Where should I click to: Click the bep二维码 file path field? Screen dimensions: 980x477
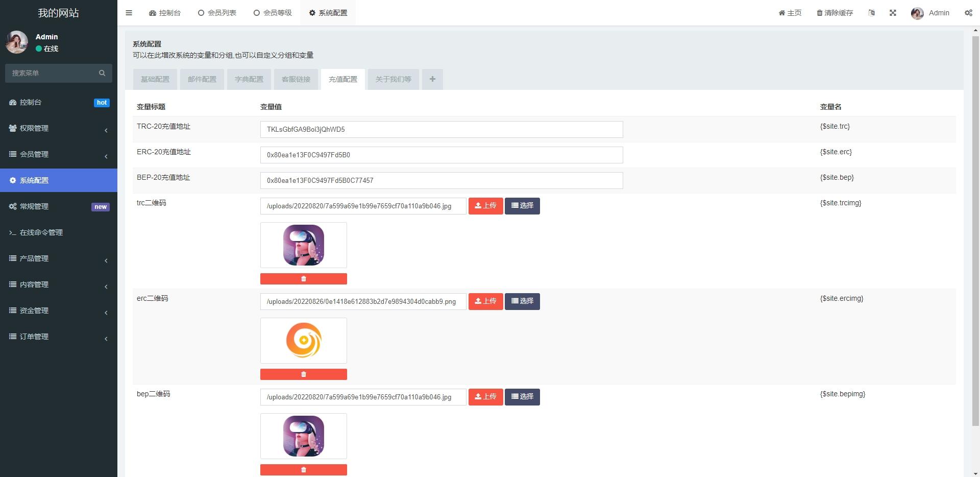pos(363,397)
